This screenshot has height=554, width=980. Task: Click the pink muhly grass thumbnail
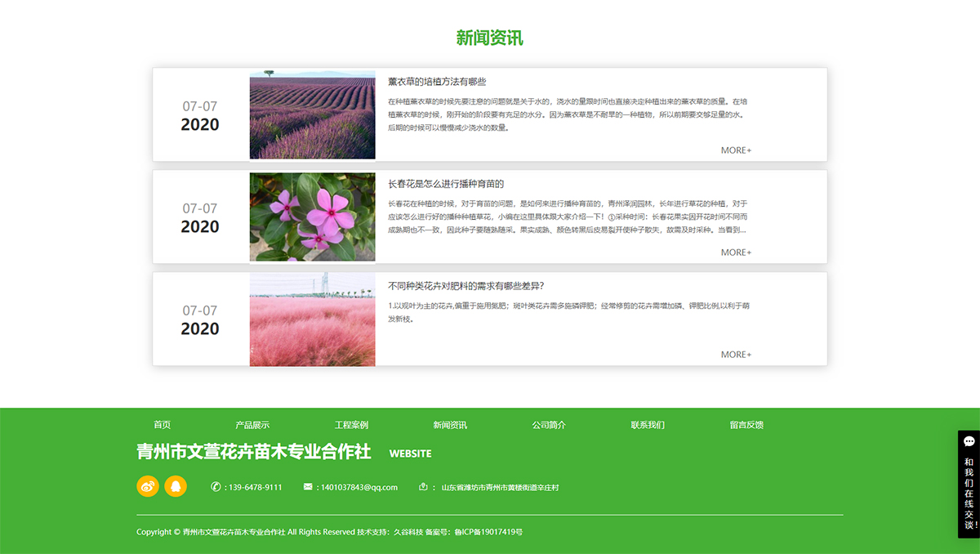[x=313, y=319]
